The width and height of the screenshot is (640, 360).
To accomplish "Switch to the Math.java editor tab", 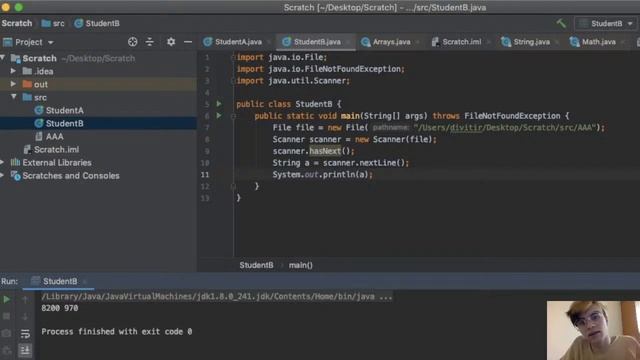I will (x=598, y=42).
